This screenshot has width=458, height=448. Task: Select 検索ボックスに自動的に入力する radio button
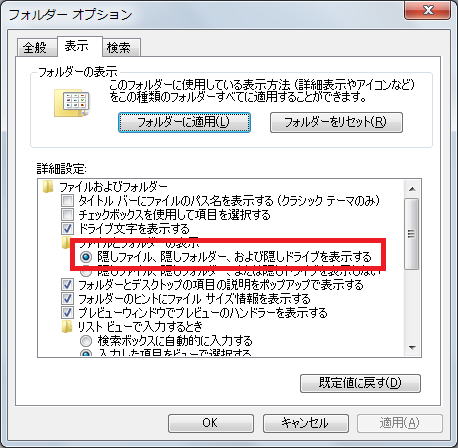[x=86, y=341]
